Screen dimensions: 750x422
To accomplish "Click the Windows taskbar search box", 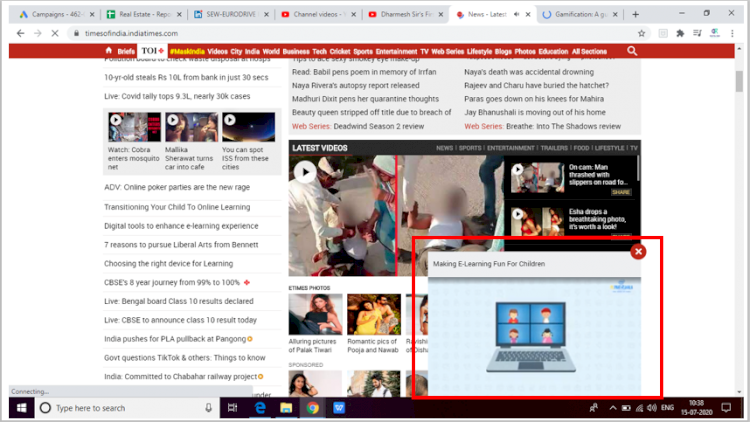I will (x=127, y=408).
